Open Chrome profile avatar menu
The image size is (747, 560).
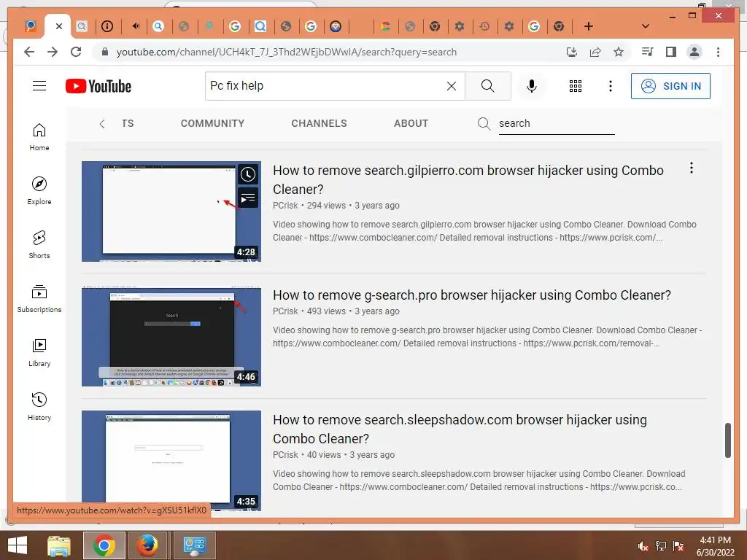(694, 52)
